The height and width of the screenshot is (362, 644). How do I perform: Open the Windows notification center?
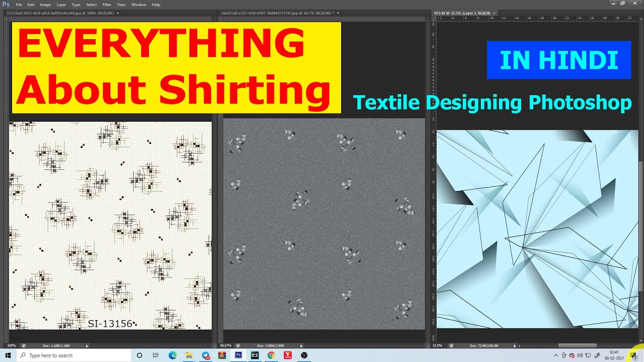coord(633,355)
